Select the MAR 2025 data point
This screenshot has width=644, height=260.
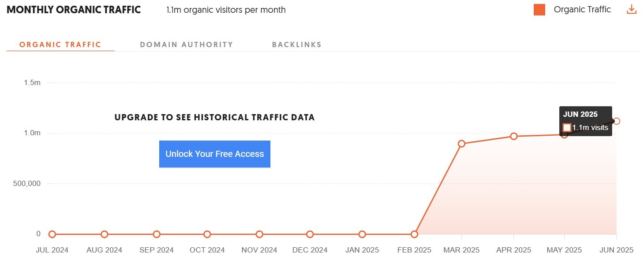point(461,144)
